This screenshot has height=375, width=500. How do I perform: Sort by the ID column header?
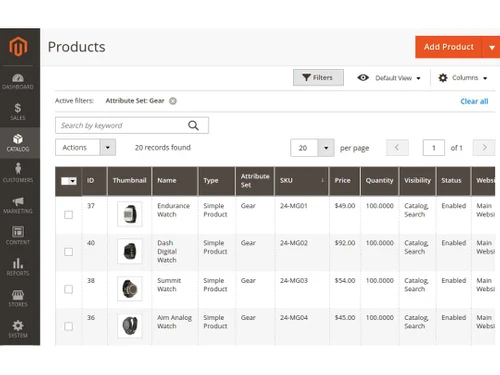tap(94, 181)
